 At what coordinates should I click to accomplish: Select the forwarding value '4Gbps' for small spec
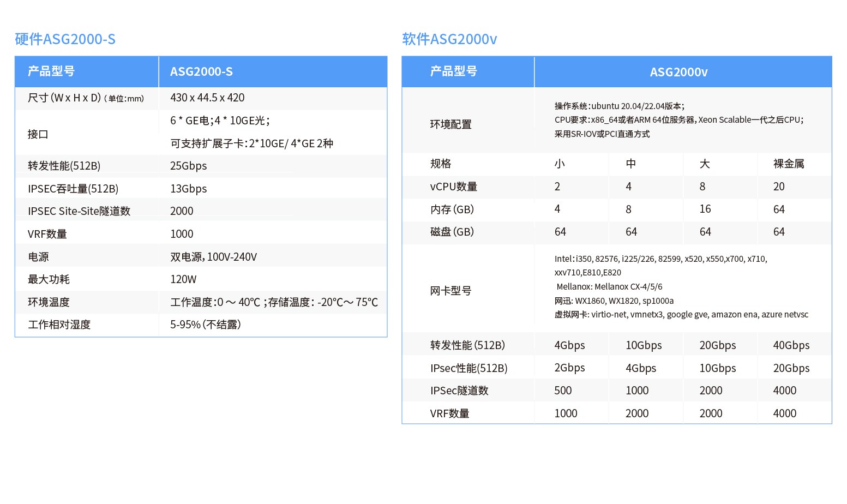click(x=569, y=345)
